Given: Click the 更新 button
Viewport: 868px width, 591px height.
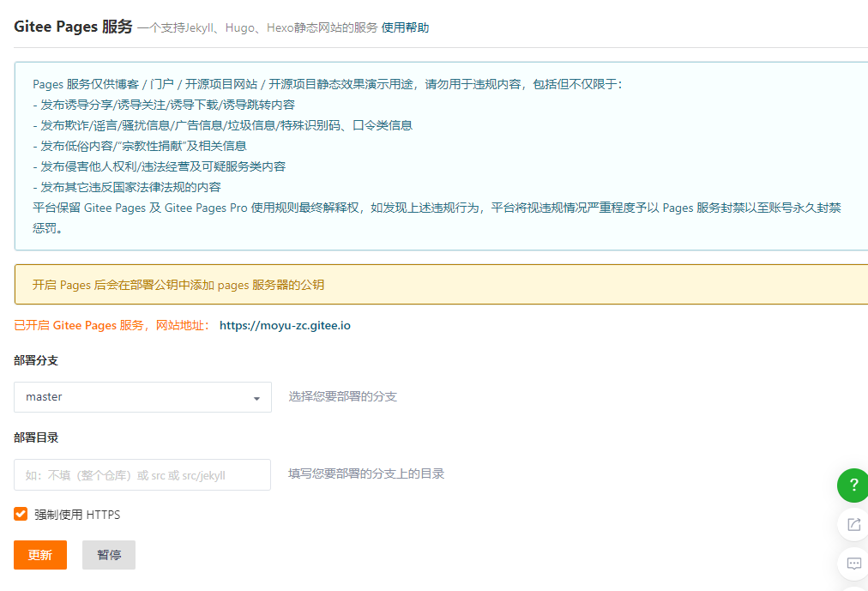Looking at the screenshot, I should coord(40,554).
